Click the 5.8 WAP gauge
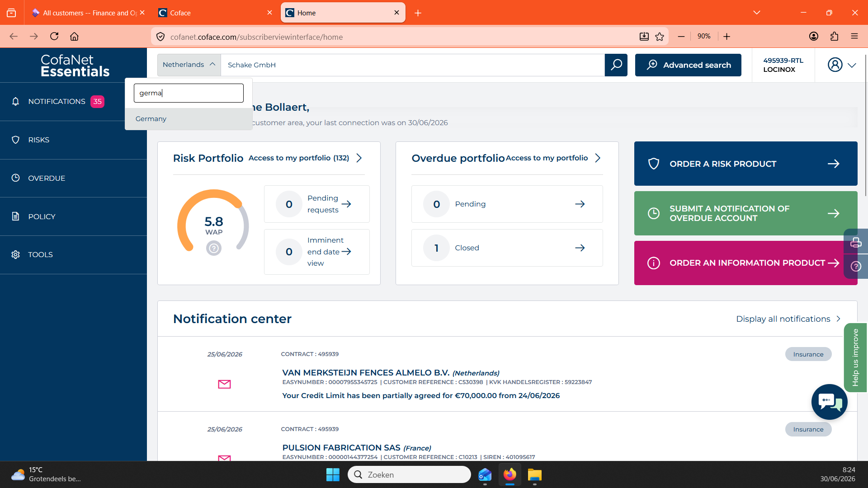Viewport: 868px width, 488px height. [x=213, y=221]
